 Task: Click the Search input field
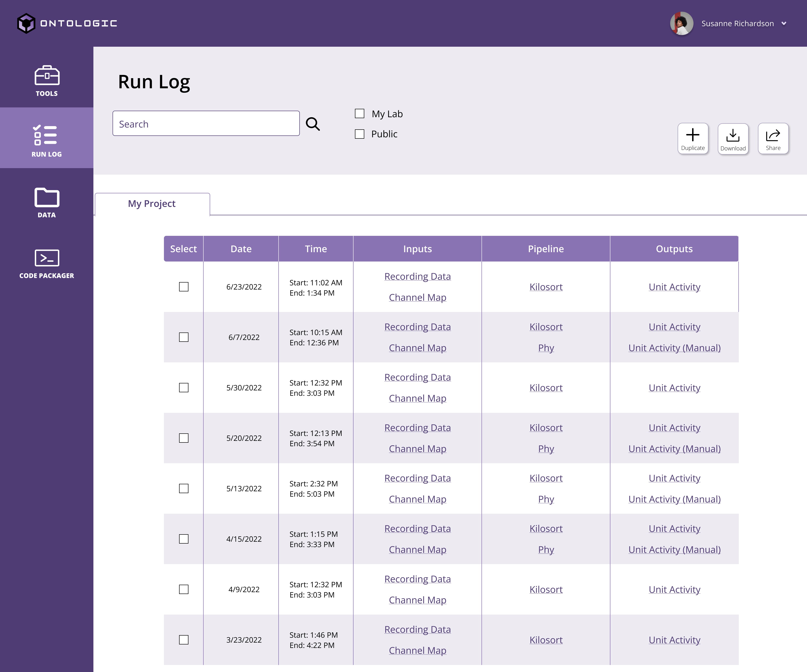pos(206,124)
